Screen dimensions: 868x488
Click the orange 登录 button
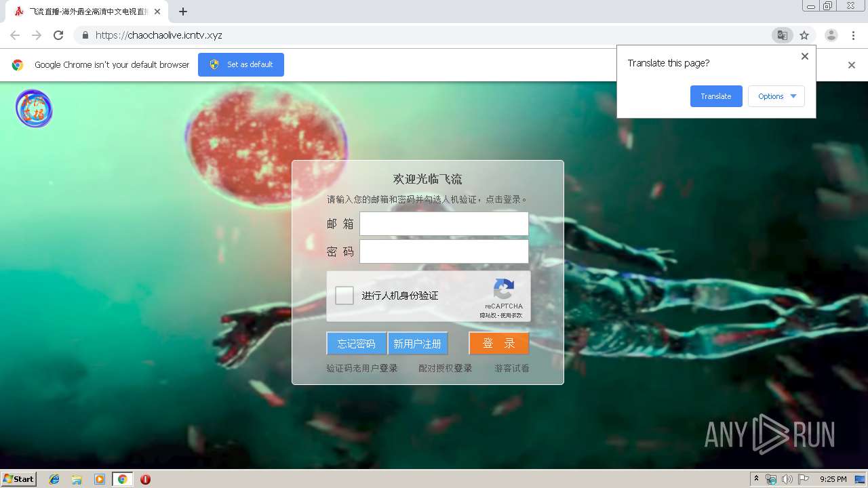pyautogui.click(x=499, y=344)
